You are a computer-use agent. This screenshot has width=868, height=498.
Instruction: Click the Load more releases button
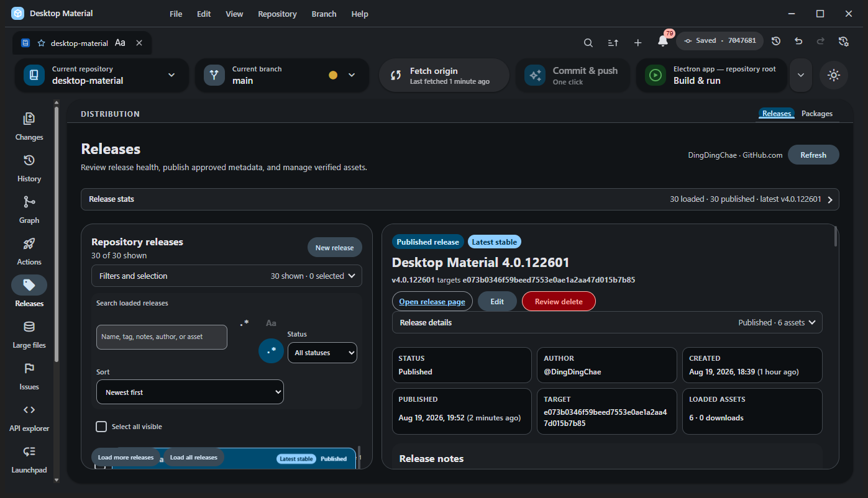126,458
